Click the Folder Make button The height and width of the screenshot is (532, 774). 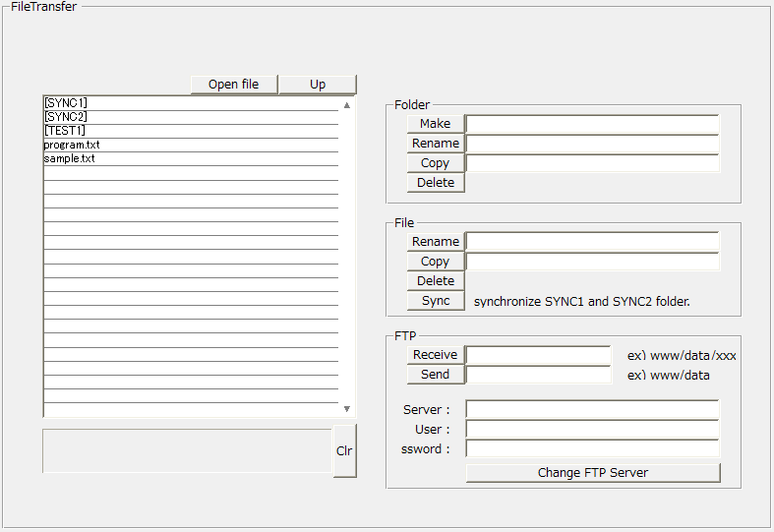click(436, 124)
